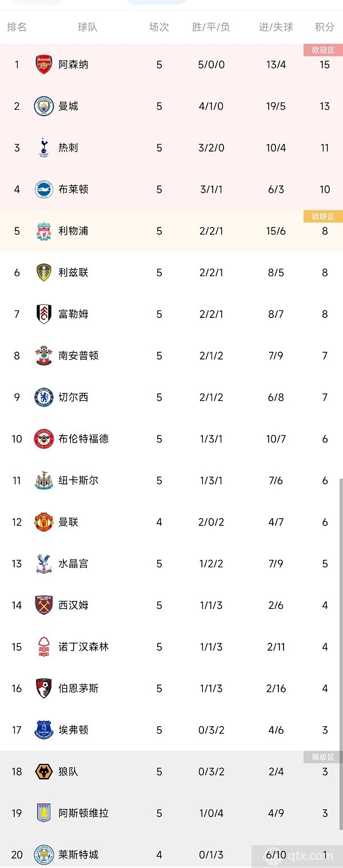Click the Manchester City crest icon
The height and width of the screenshot is (868, 343).
[44, 106]
